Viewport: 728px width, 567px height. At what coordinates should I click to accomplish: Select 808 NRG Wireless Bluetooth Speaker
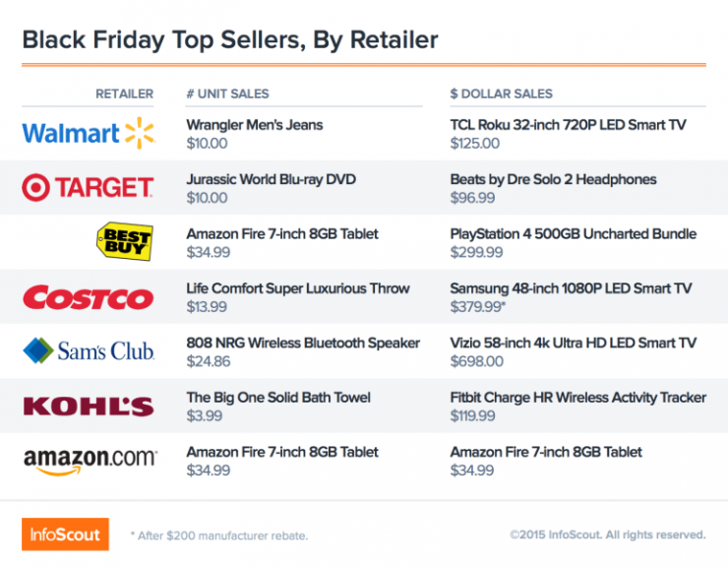coord(303,343)
